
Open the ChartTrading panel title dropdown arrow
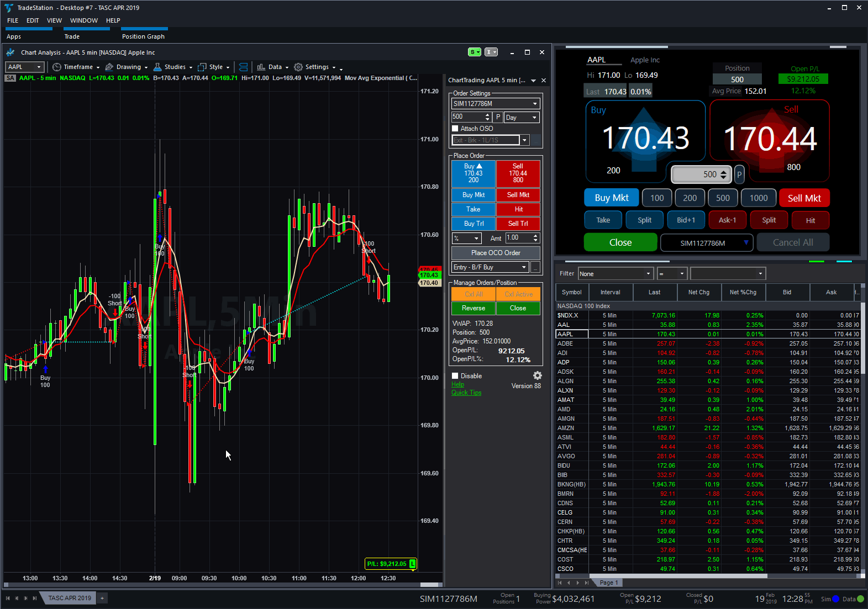tap(533, 81)
